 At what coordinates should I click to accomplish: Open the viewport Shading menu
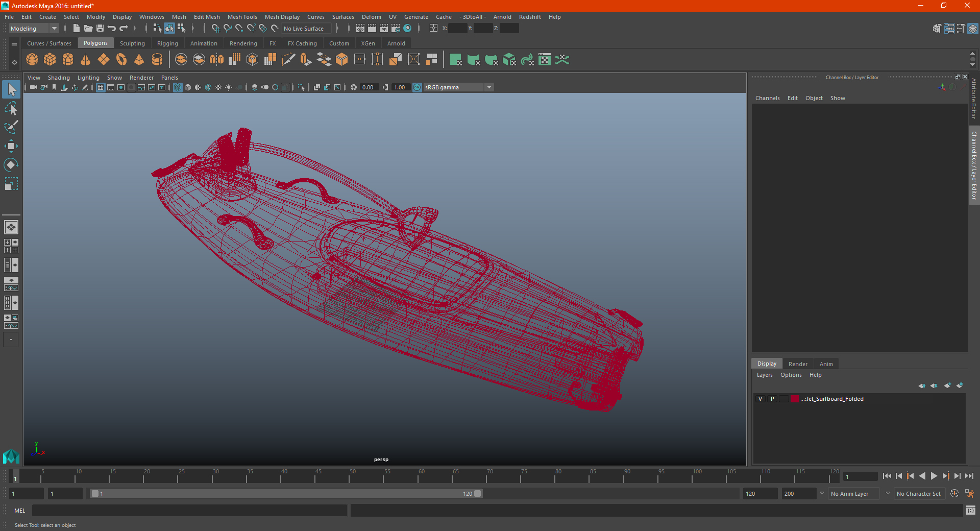(x=59, y=78)
